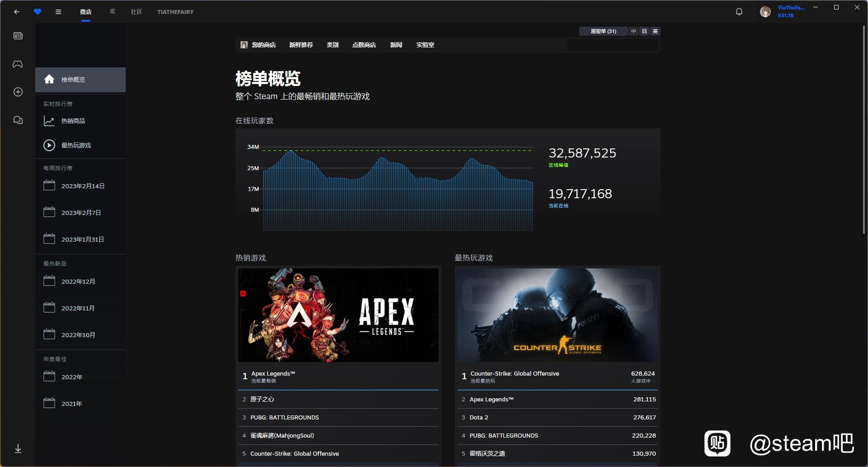Open the 您的商店 menu
The height and width of the screenshot is (467, 868).
[x=264, y=45]
